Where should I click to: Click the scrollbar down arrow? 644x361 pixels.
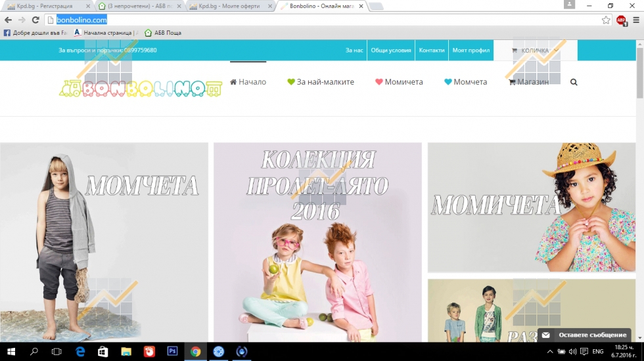tap(640, 338)
